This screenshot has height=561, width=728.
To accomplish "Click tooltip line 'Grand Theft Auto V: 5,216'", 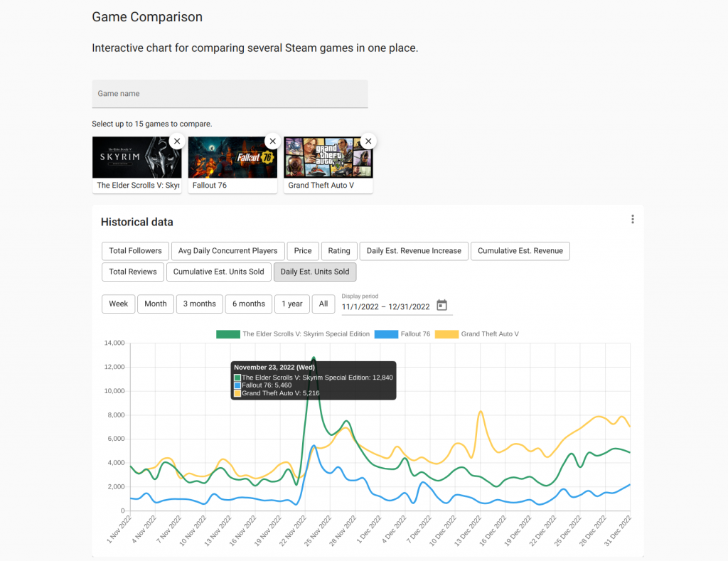I will pyautogui.click(x=280, y=393).
